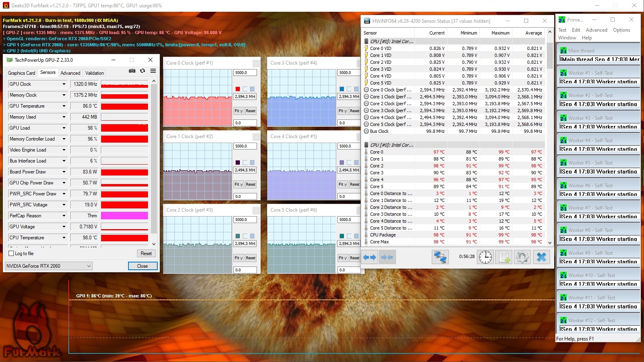Open NVIDIA GeForce RTX 2060 GPU selector
The height and width of the screenshot is (362, 644).
click(x=49, y=266)
